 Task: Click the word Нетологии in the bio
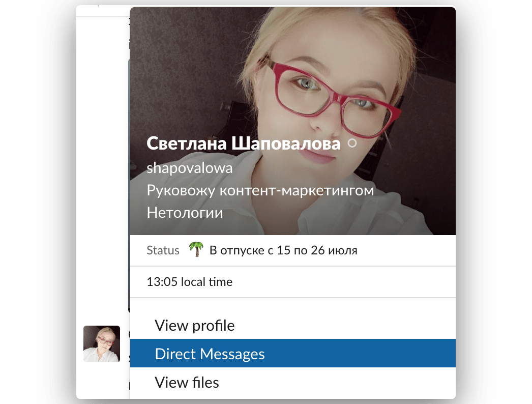pos(185,213)
